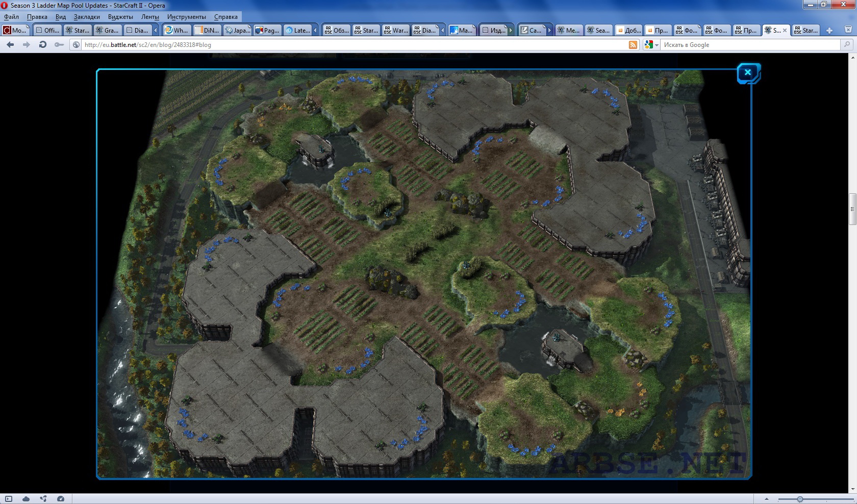Expand tab group arrow after 'Изд...'
857x504 pixels.
(511, 31)
